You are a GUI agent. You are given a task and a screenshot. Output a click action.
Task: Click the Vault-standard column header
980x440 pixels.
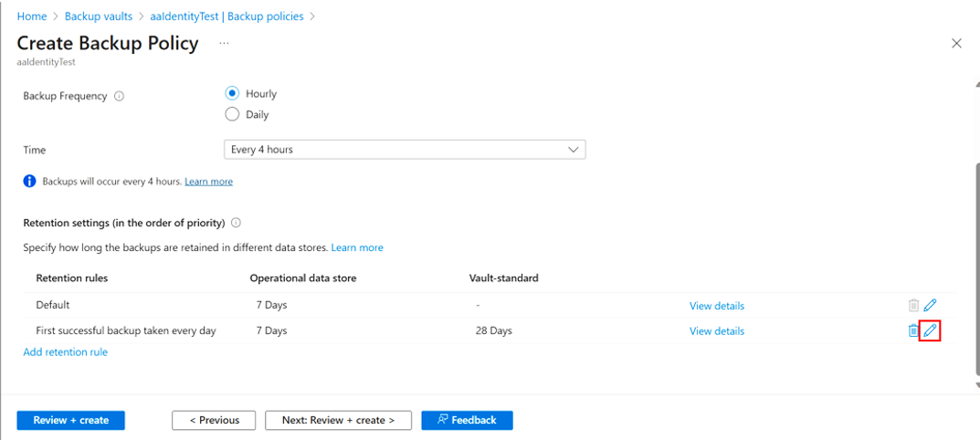pyautogui.click(x=504, y=278)
